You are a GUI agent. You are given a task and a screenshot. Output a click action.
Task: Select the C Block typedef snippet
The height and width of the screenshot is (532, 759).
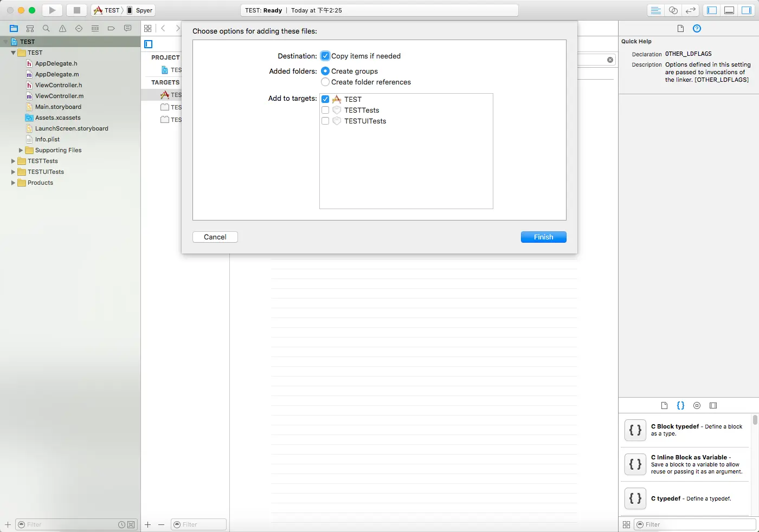pyautogui.click(x=686, y=430)
